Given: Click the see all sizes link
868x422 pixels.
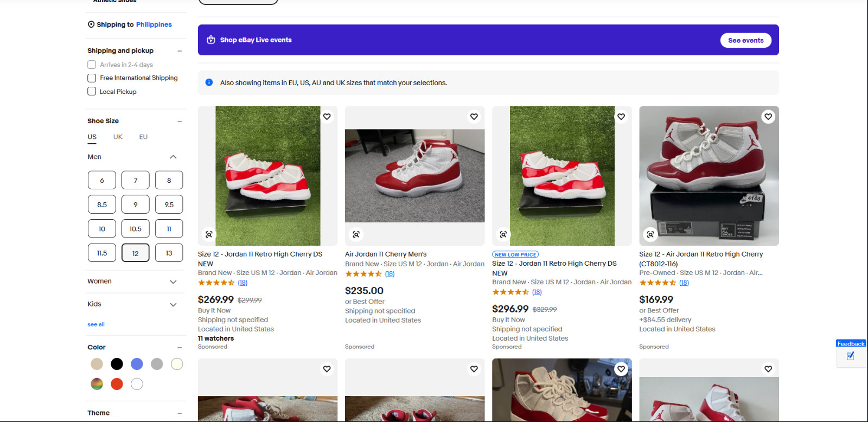Looking at the screenshot, I should [96, 324].
